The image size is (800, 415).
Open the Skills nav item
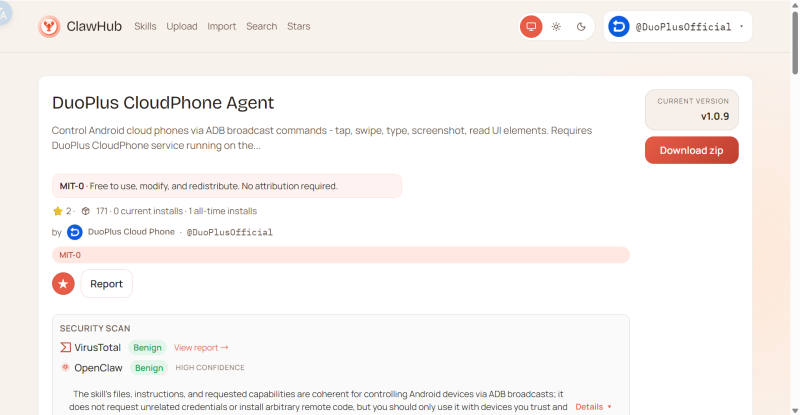tap(145, 26)
